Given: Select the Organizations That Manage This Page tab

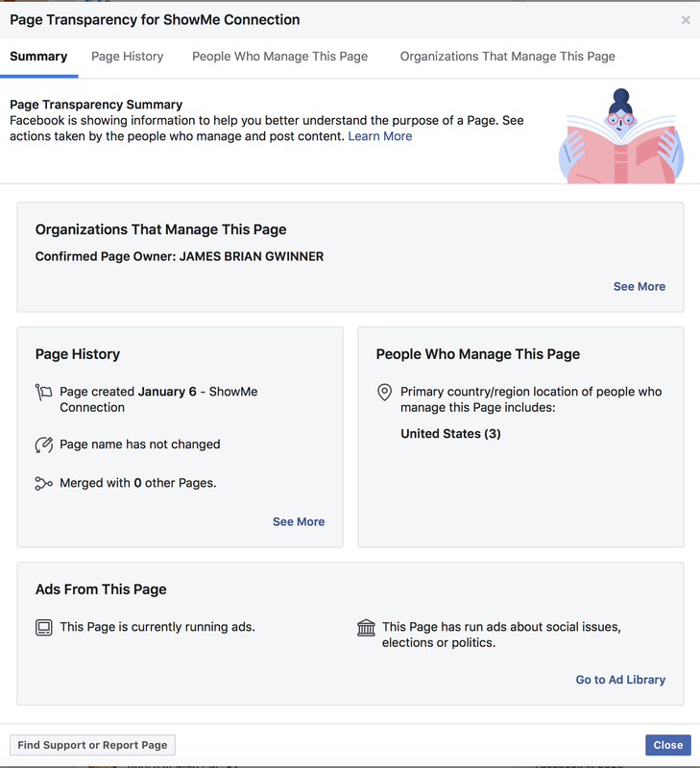Looking at the screenshot, I should 508,57.
